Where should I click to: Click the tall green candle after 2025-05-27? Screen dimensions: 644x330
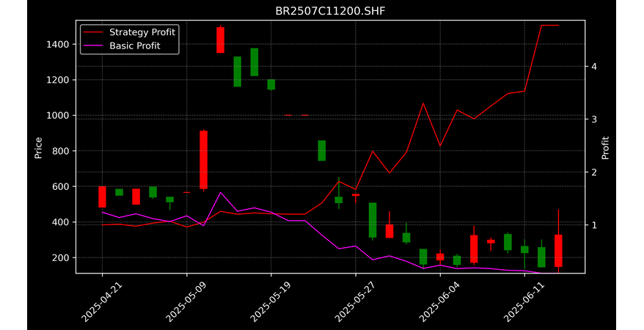373,220
